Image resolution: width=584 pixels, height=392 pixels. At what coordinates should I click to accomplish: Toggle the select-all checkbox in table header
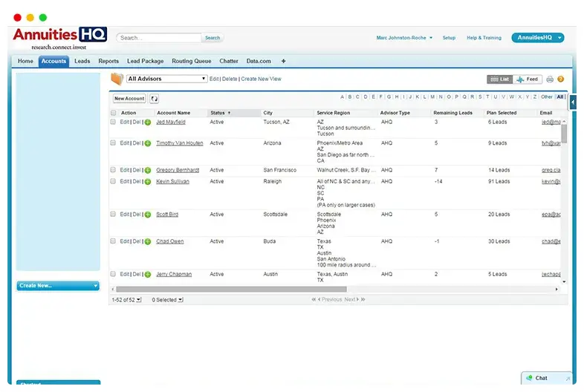[113, 113]
